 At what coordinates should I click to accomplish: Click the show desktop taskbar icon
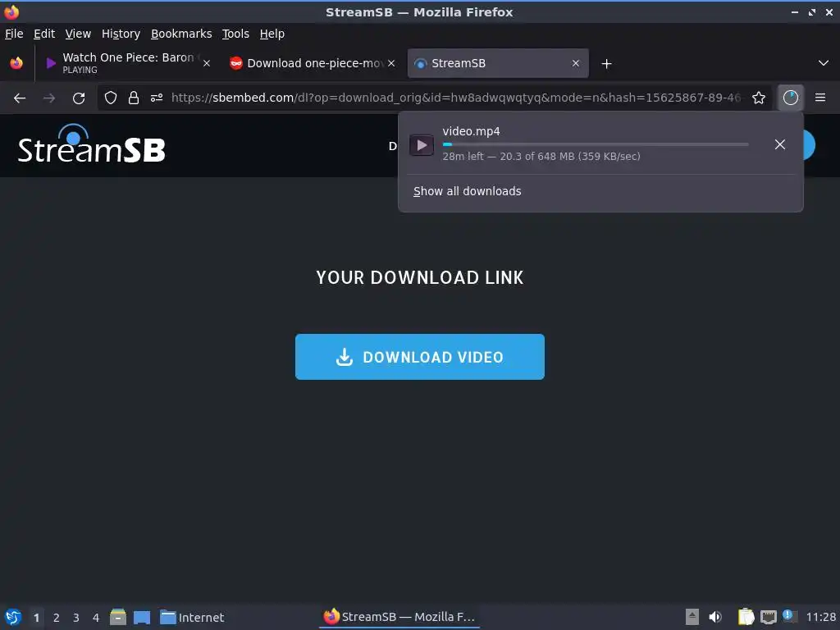(x=142, y=617)
